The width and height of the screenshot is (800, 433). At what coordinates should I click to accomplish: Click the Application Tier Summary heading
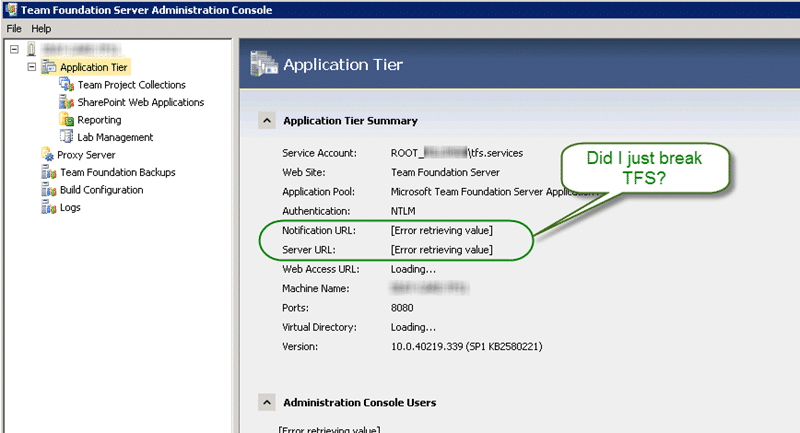pyautogui.click(x=350, y=121)
